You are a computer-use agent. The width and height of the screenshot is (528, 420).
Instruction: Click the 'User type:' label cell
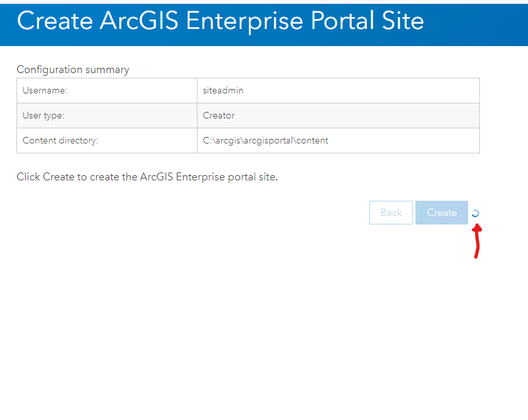coord(107,115)
